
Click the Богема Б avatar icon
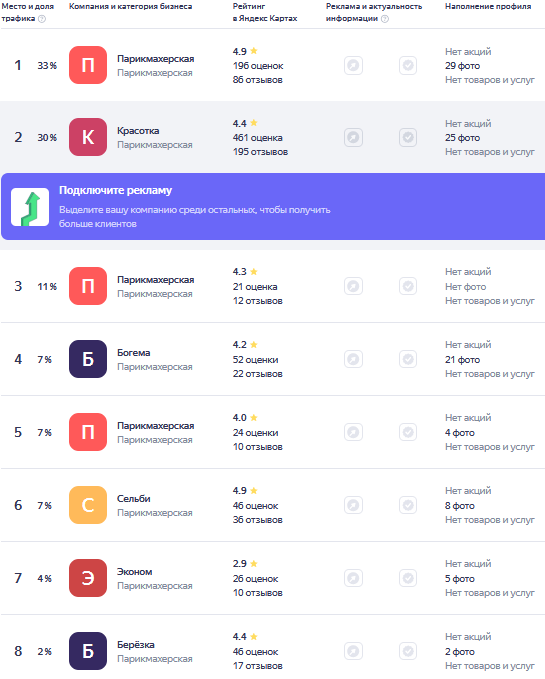coord(88,359)
